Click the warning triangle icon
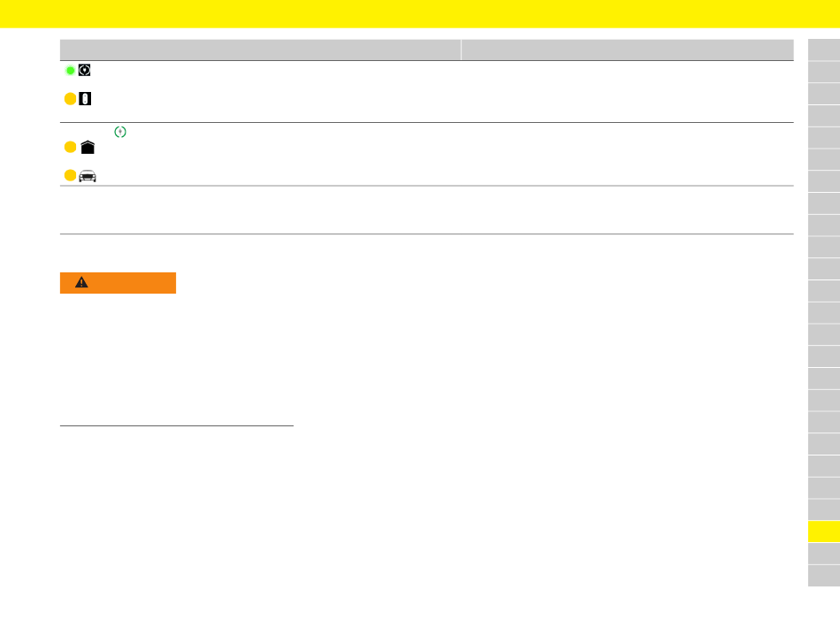The width and height of the screenshot is (840, 620). pyautogui.click(x=81, y=282)
